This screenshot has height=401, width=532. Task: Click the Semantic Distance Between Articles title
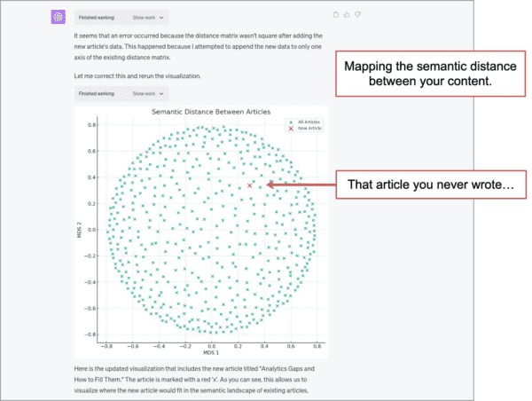(x=211, y=112)
